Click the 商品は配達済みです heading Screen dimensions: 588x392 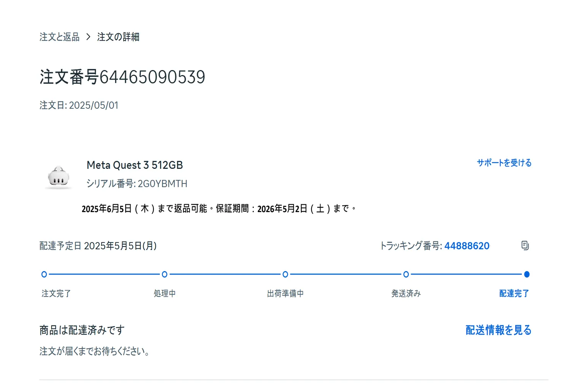coord(82,330)
